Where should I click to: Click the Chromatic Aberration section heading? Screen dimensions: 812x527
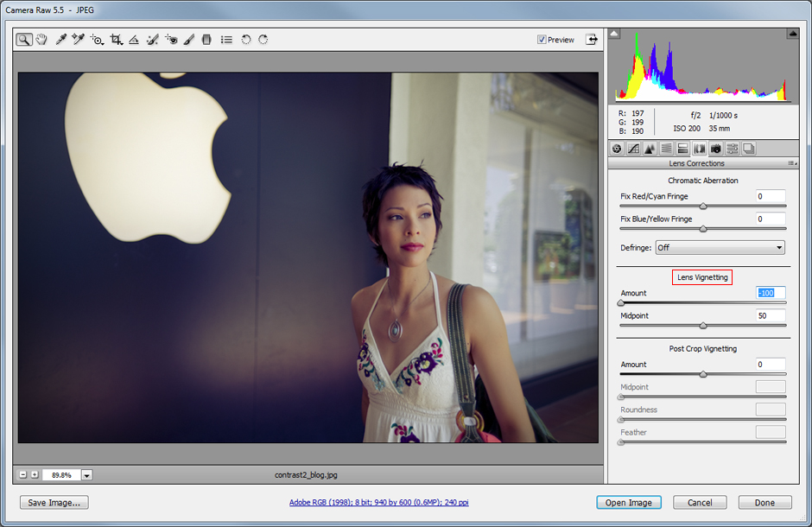[x=703, y=181]
